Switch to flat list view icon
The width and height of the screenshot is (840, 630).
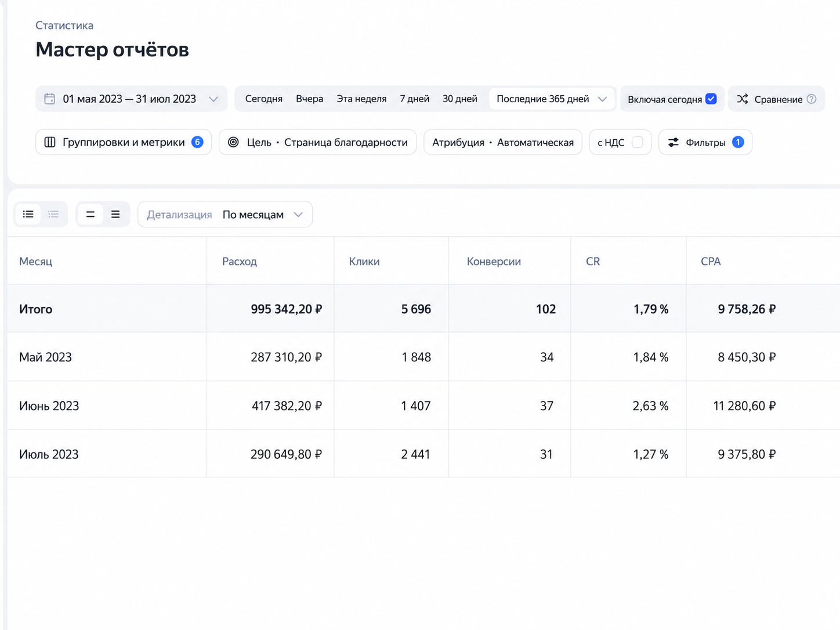pos(28,214)
